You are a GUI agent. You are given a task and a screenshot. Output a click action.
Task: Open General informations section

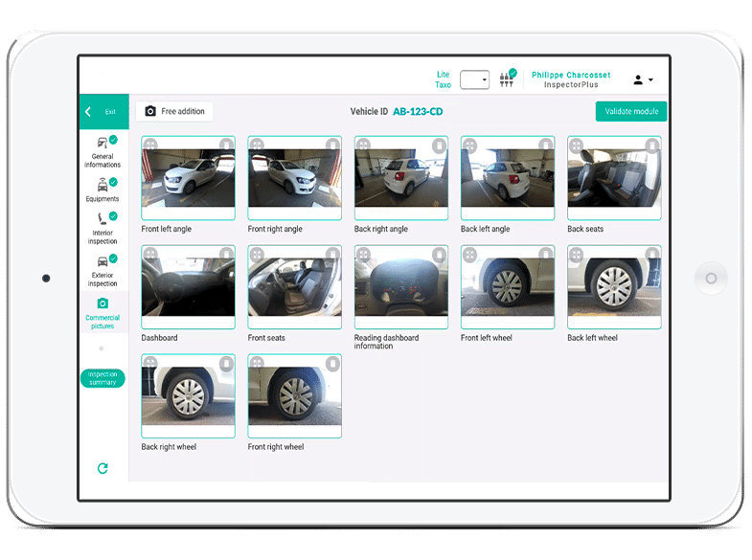click(103, 152)
